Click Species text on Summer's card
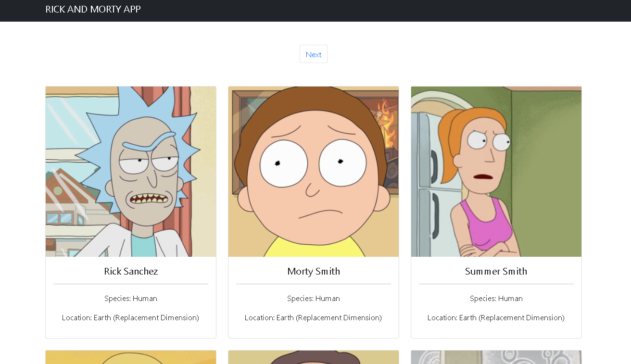This screenshot has width=631, height=364. tap(496, 298)
